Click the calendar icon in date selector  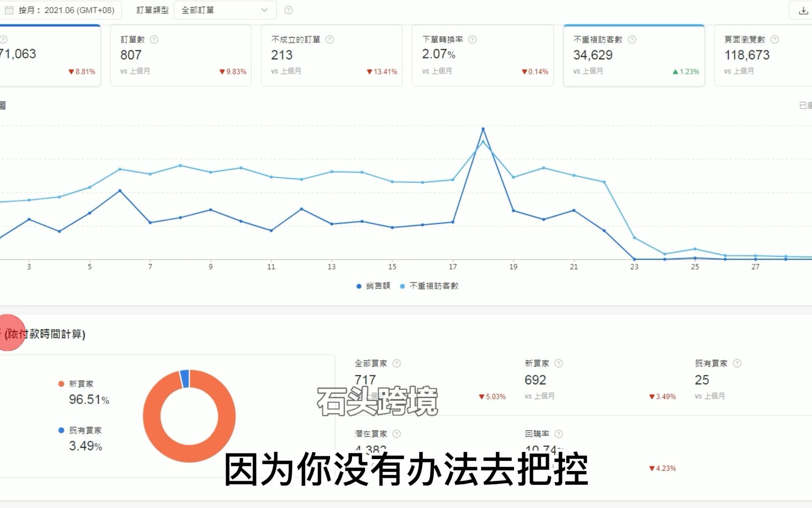click(9, 10)
